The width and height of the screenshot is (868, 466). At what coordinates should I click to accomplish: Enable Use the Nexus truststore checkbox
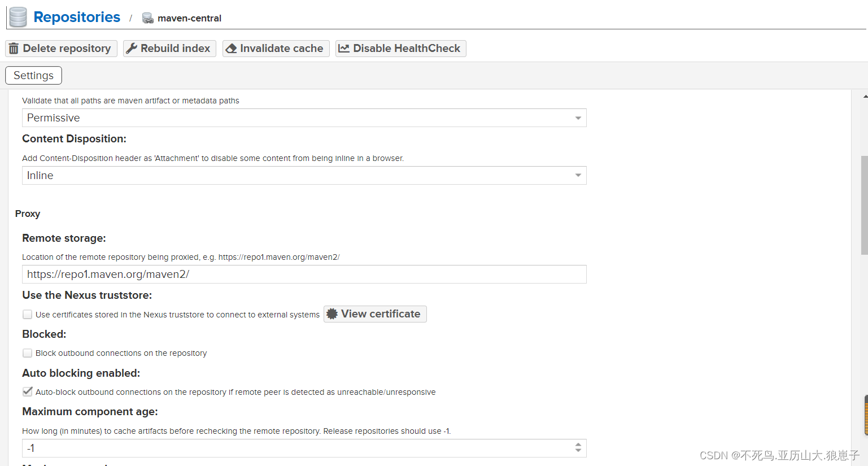tap(27, 315)
